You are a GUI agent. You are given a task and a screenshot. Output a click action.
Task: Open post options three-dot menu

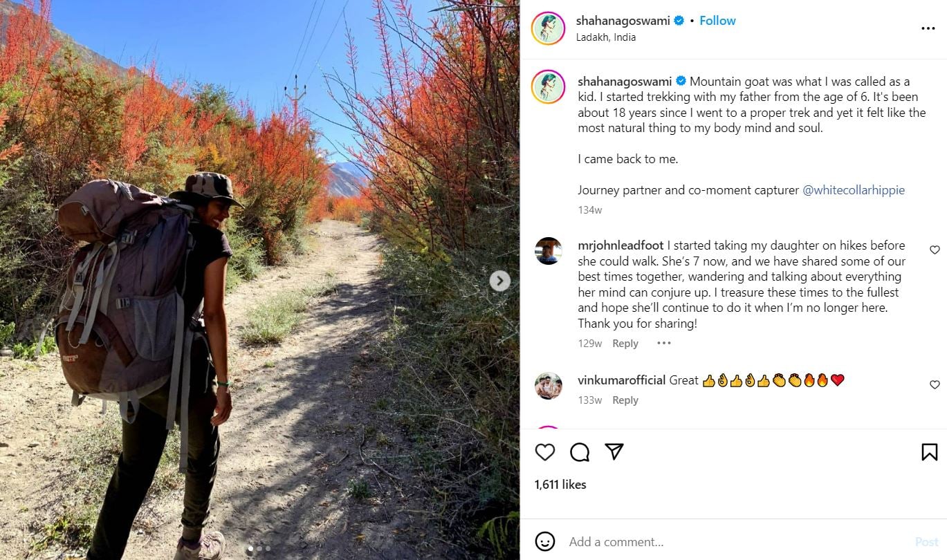click(928, 28)
